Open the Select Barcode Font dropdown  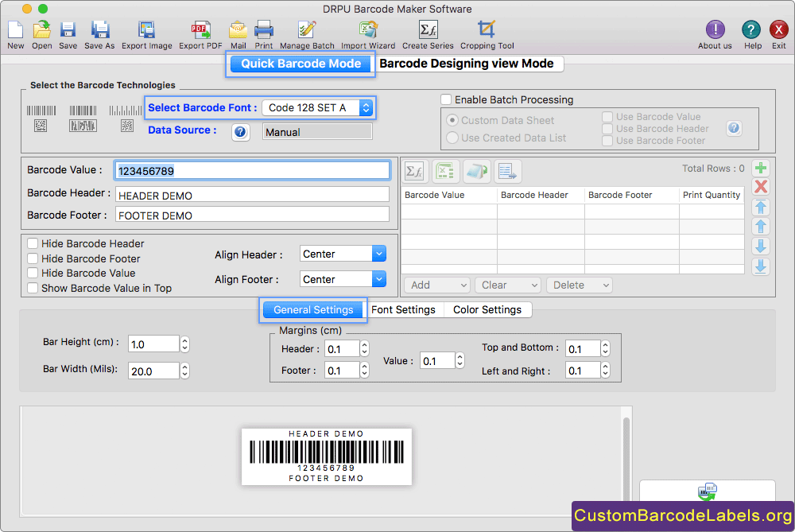click(x=317, y=107)
